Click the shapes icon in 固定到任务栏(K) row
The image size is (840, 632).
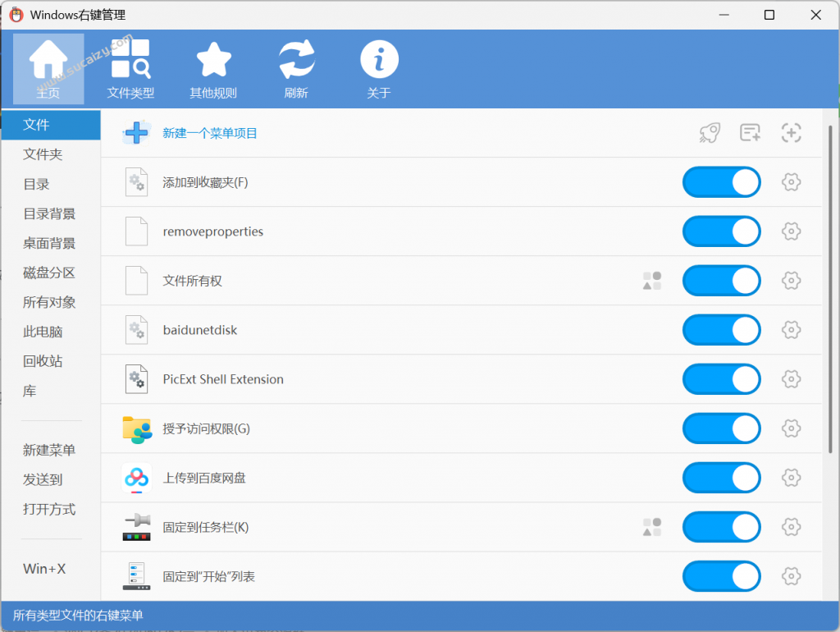click(652, 527)
